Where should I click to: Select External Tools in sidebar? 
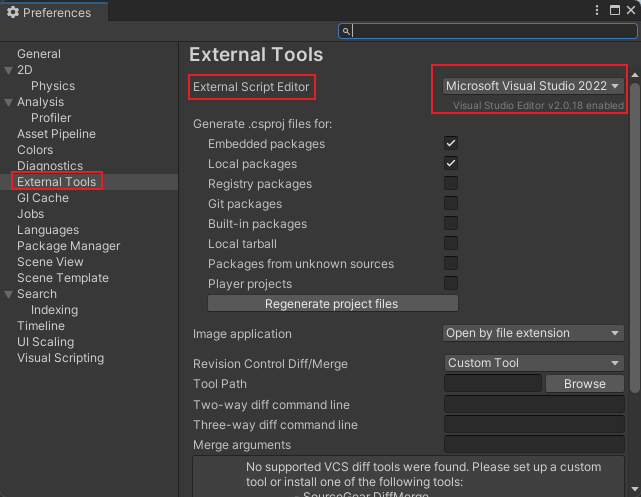[x=56, y=181]
